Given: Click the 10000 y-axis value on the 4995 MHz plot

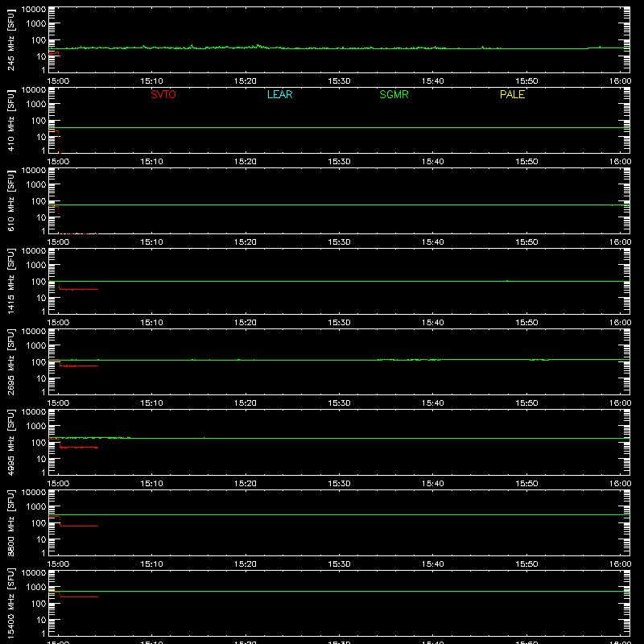Looking at the screenshot, I should (x=34, y=412).
